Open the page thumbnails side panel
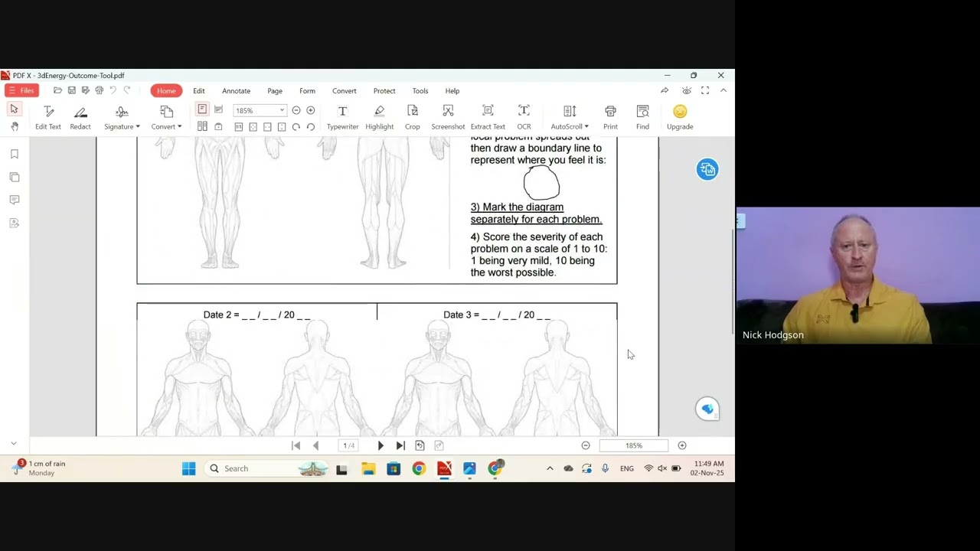 15,178
